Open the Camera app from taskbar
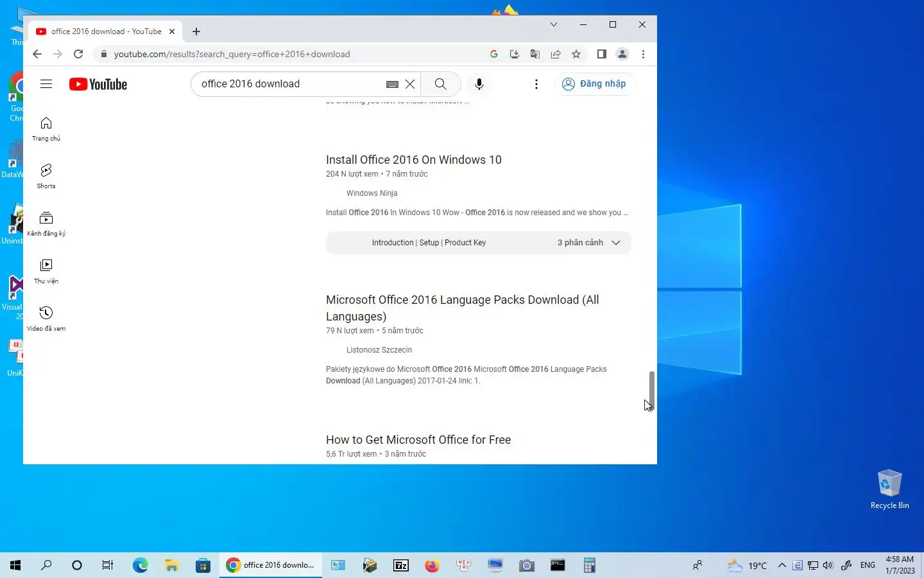The width and height of the screenshot is (924, 578). click(527, 565)
